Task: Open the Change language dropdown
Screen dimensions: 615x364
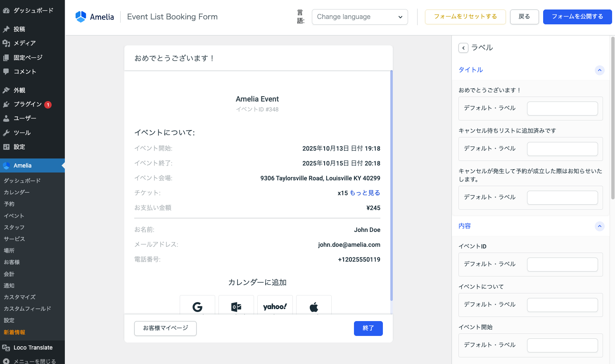Action: coord(359,17)
